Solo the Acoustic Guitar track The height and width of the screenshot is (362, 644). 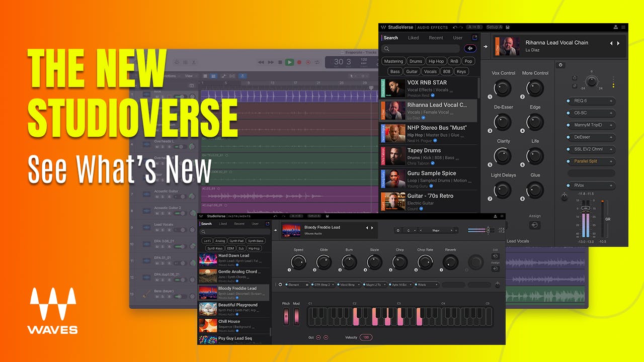(x=163, y=197)
